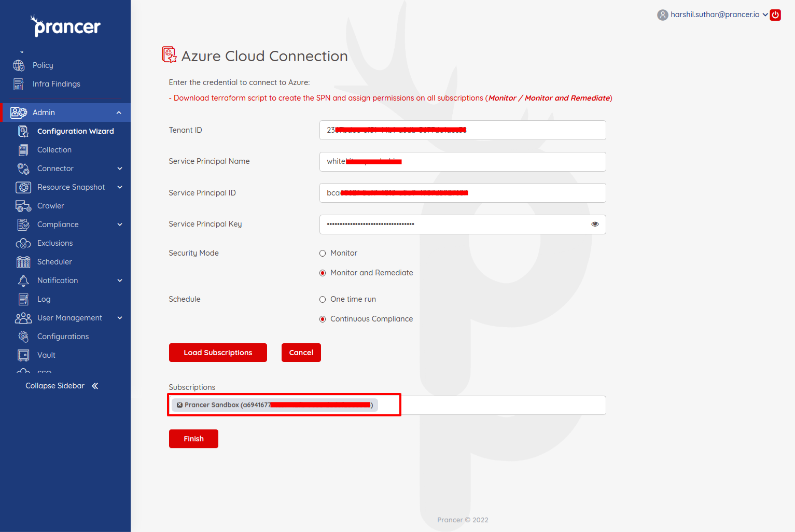Select Monitor security mode
This screenshot has width=795, height=532.
click(x=323, y=253)
